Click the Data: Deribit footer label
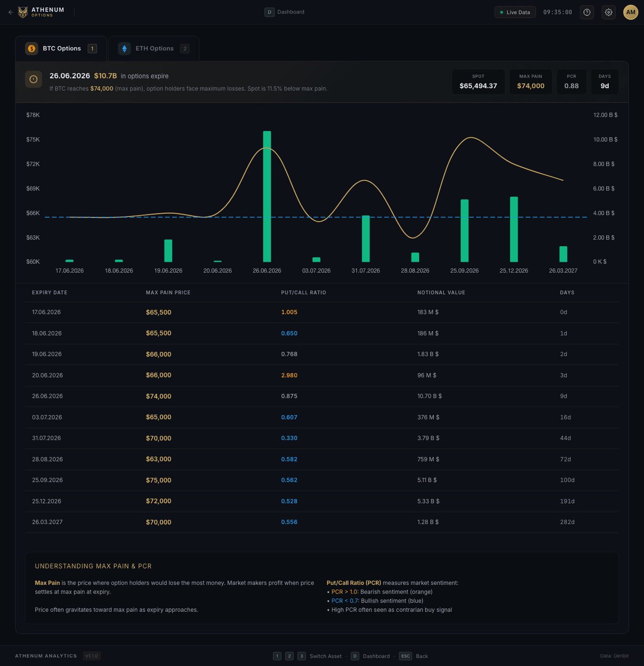This screenshot has height=666, width=644. pos(614,656)
